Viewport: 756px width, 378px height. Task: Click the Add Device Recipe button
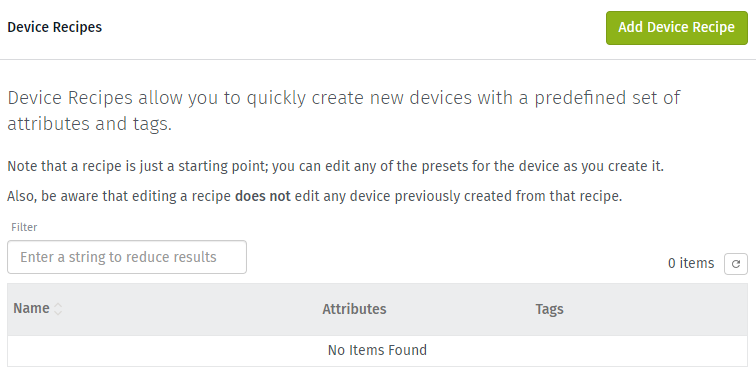[676, 27]
